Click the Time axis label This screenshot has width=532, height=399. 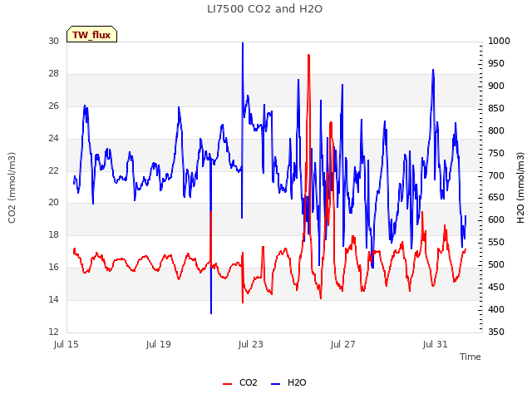[470, 357]
